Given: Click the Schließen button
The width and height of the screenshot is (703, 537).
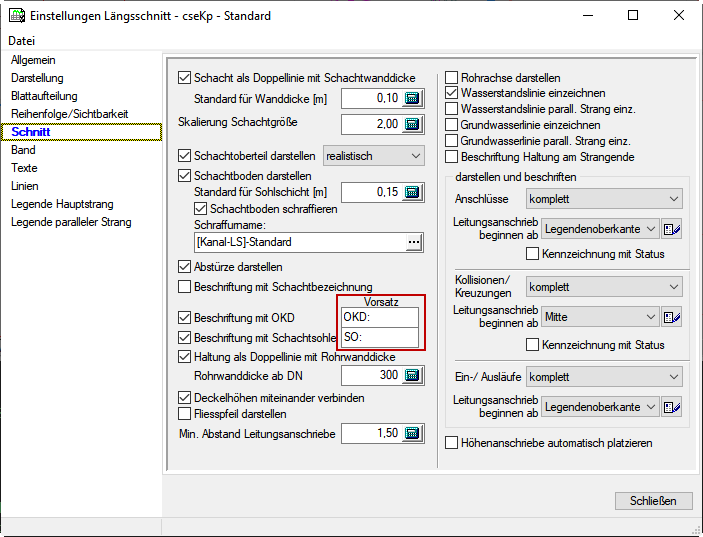Looking at the screenshot, I should (x=653, y=501).
